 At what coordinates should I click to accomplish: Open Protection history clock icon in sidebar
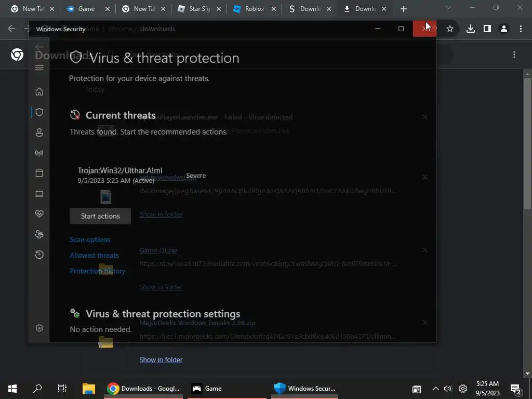pyautogui.click(x=39, y=255)
